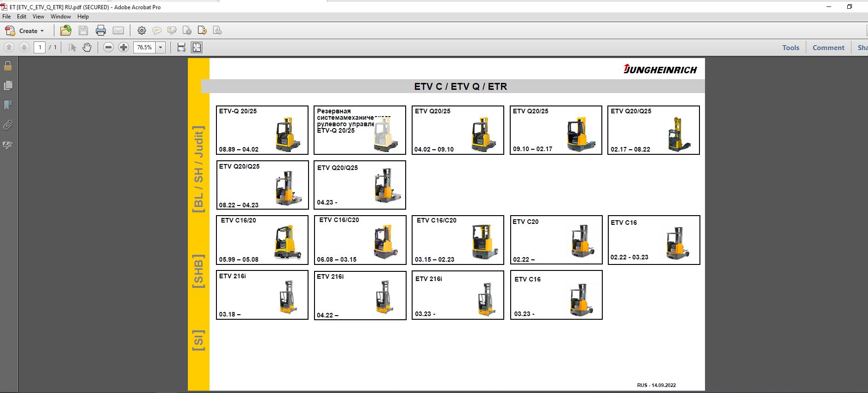This screenshot has height=393, width=868.
Task: Click the ETV C / ETV Q / ETR heading
Action: [460, 87]
